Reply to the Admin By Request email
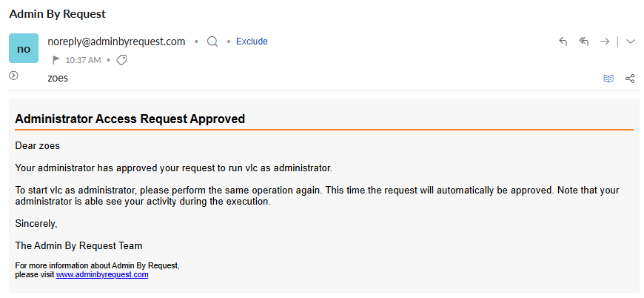This screenshot has height=298, width=644. click(x=563, y=41)
